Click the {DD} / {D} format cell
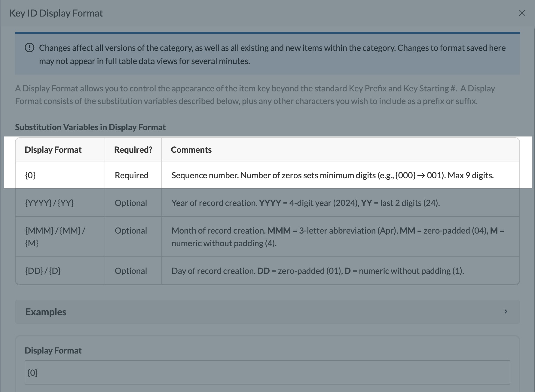The image size is (535, 392). pyautogui.click(x=60, y=271)
